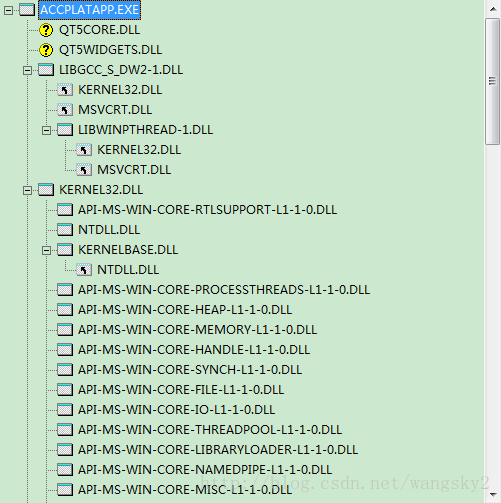501x503 pixels.
Task: Click the scrollbar down arrow
Action: (x=493, y=494)
